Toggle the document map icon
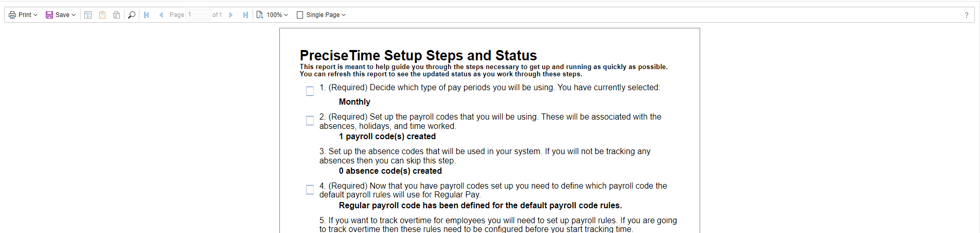980x233 pixels. 88,15
